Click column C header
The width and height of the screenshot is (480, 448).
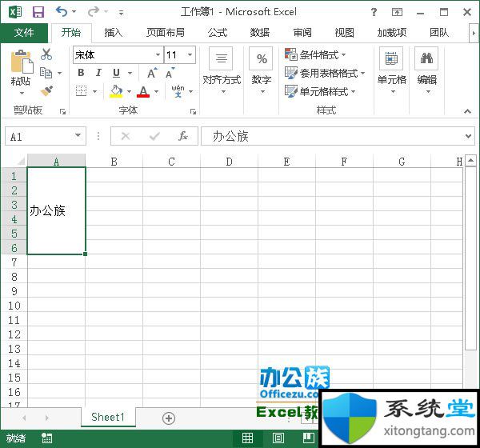[171, 161]
